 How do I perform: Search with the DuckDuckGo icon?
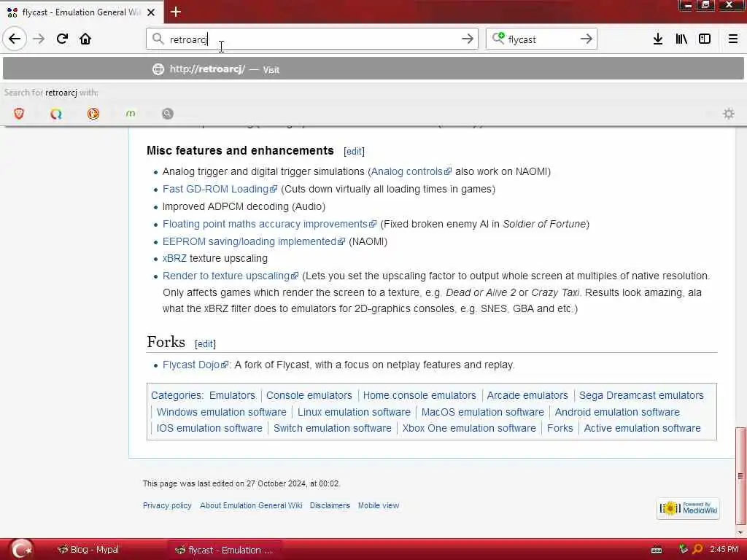pyautogui.click(x=93, y=113)
